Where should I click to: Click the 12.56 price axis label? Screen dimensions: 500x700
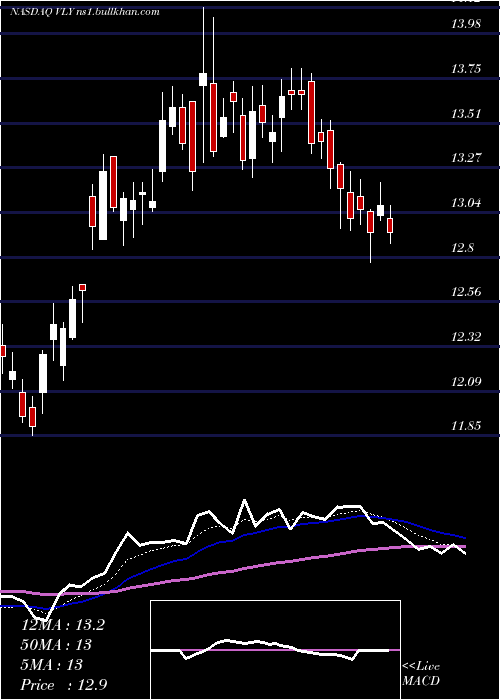pyautogui.click(x=466, y=292)
